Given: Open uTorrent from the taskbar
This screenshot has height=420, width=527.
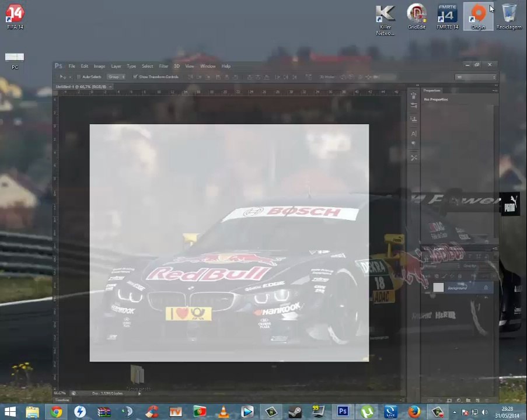Looking at the screenshot, I should coord(367,412).
